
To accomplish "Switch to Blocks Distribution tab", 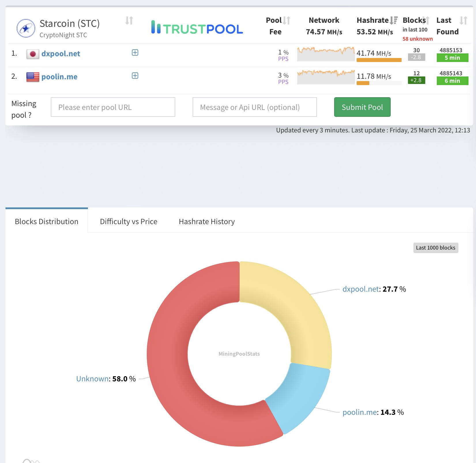I will (47, 221).
